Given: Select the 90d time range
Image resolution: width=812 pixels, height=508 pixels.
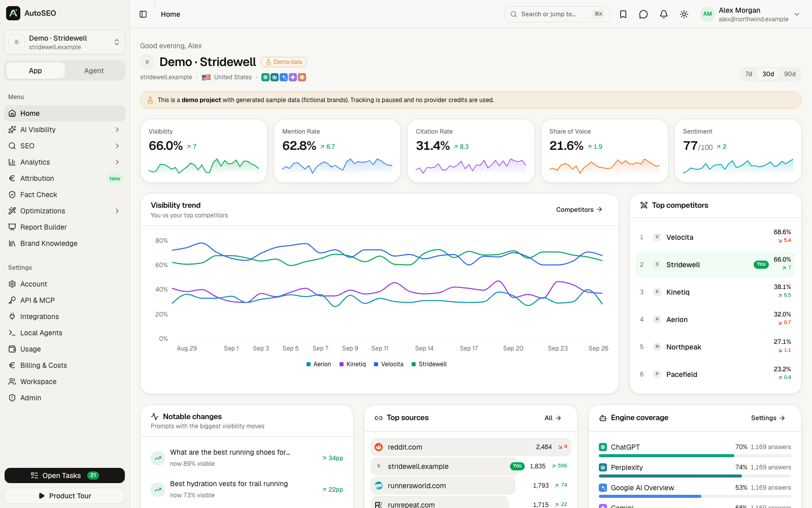Looking at the screenshot, I should pyautogui.click(x=790, y=74).
